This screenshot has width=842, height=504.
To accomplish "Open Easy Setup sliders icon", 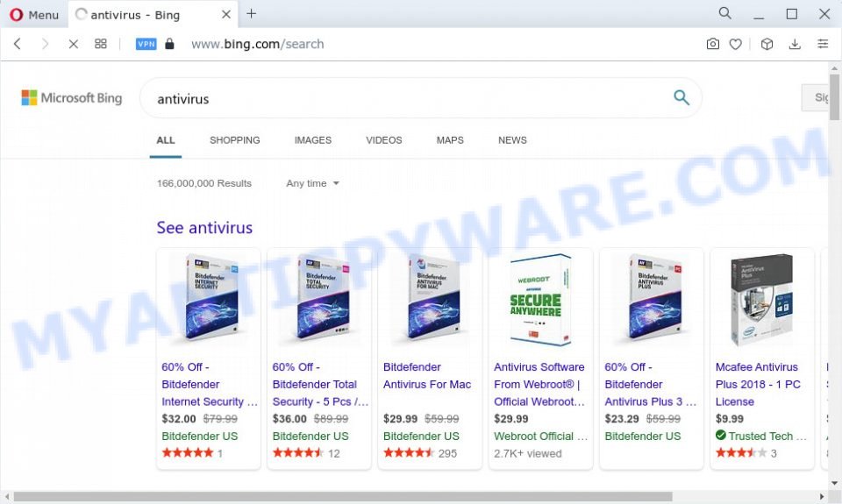I will click(x=823, y=44).
